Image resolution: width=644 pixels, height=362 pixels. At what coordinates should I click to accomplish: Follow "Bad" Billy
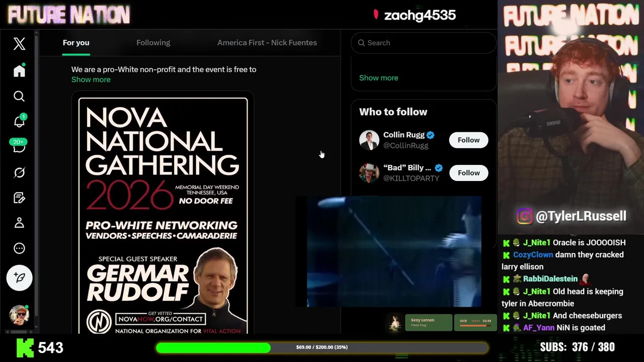coord(468,172)
